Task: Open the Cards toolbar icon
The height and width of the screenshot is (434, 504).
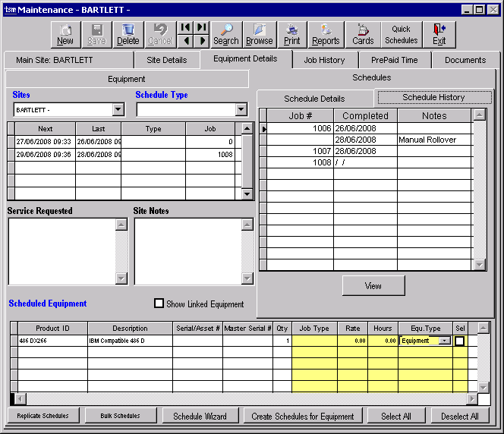Action: tap(363, 34)
